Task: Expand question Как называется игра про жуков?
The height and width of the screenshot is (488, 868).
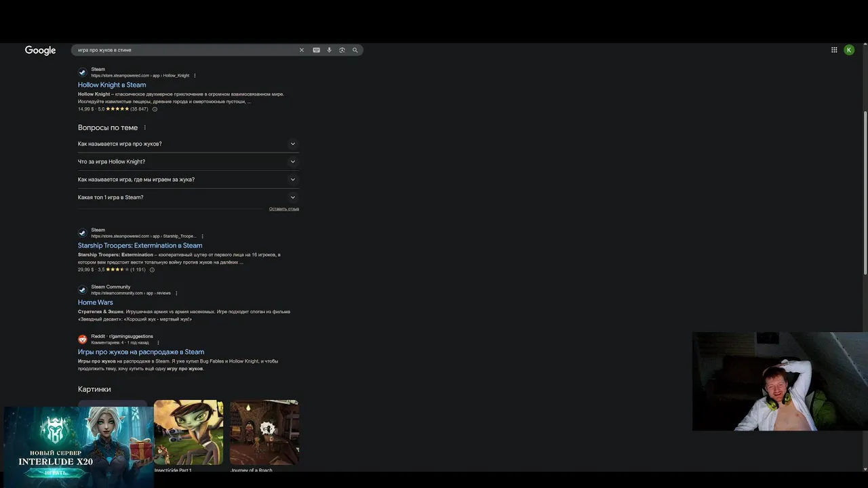Action: tap(189, 144)
